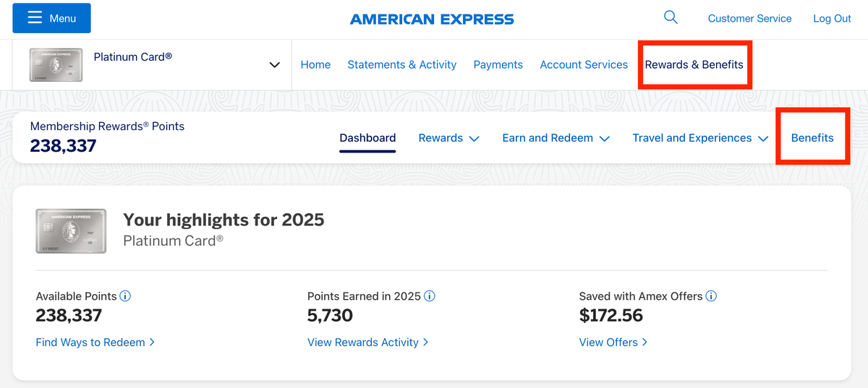
Task: Open info icon beside Saved with Amex Offers
Action: [711, 296]
